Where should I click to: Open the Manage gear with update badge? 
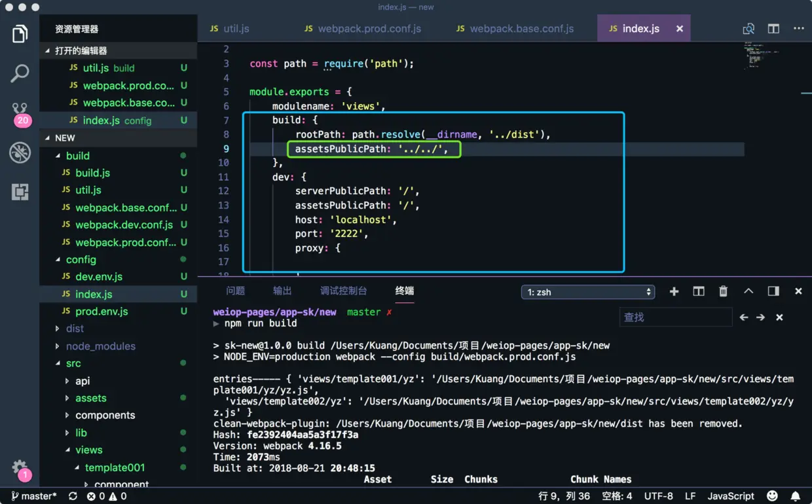click(20, 469)
